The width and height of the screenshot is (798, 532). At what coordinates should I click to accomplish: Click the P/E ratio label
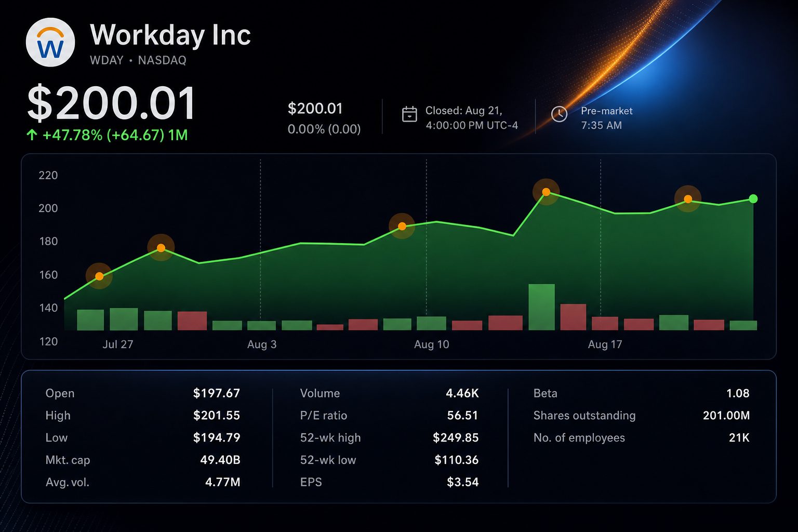coord(324,416)
